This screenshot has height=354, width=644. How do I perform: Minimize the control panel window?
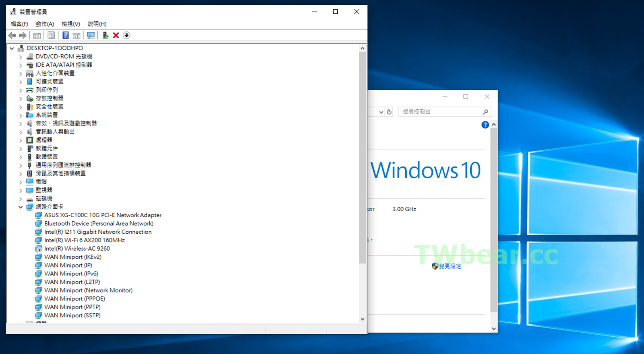tap(445, 97)
